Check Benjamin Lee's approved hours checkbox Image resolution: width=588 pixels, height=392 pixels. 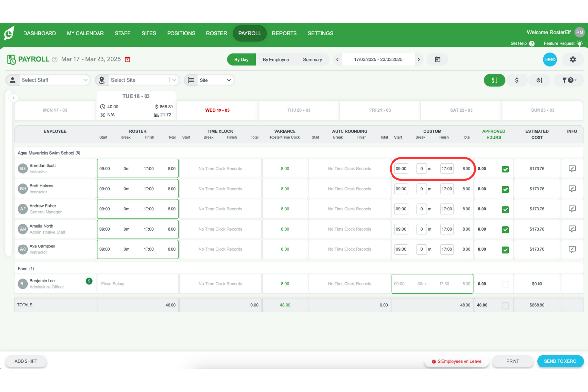506,284
